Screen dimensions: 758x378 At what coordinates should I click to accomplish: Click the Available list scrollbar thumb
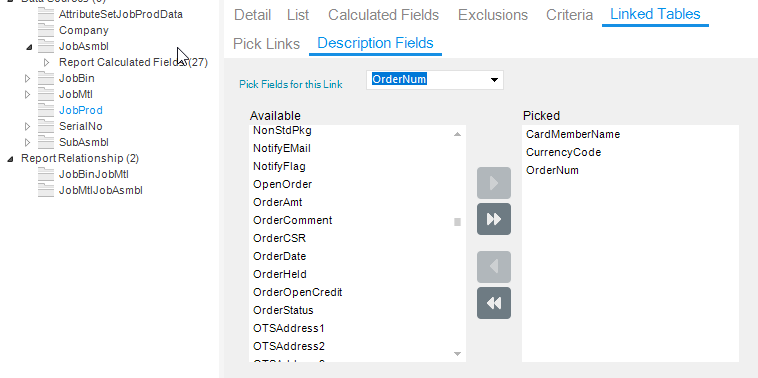457,222
